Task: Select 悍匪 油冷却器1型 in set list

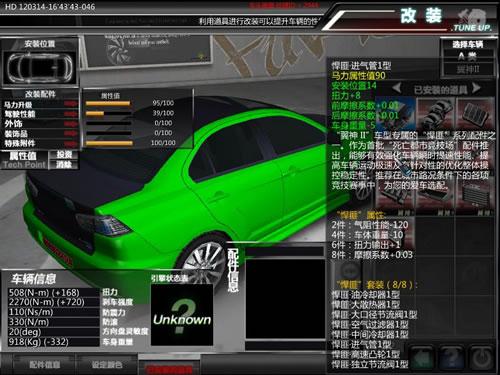Action: (x=366, y=295)
